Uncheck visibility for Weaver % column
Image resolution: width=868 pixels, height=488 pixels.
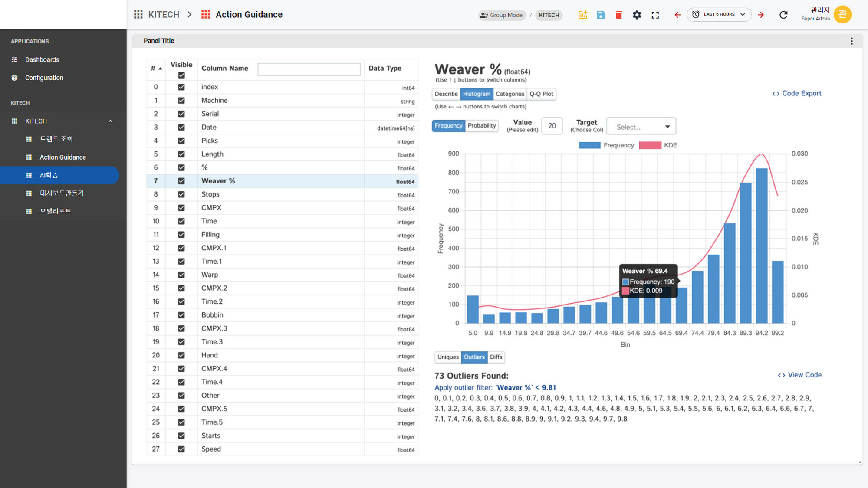point(181,181)
